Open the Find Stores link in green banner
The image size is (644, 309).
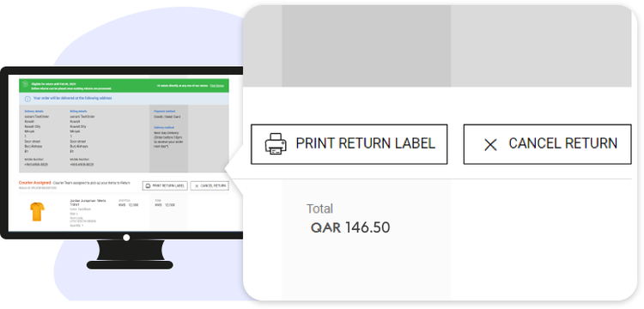click(x=217, y=86)
